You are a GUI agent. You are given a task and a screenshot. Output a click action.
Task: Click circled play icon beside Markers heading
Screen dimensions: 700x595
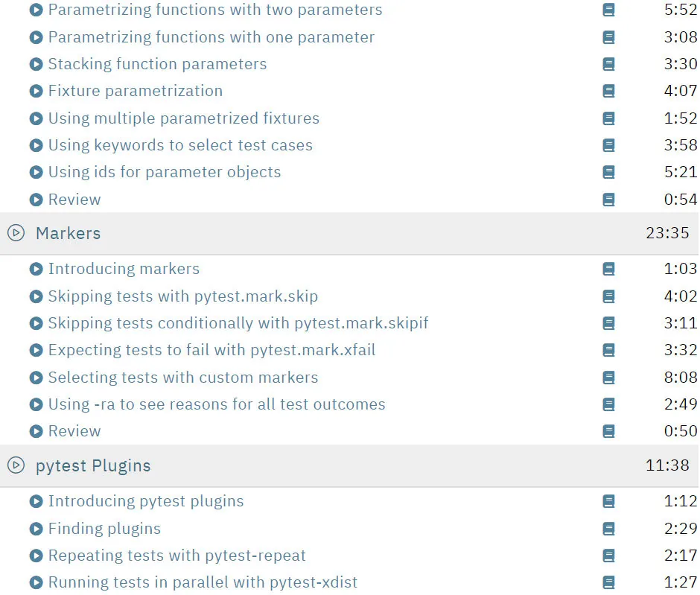[16, 233]
